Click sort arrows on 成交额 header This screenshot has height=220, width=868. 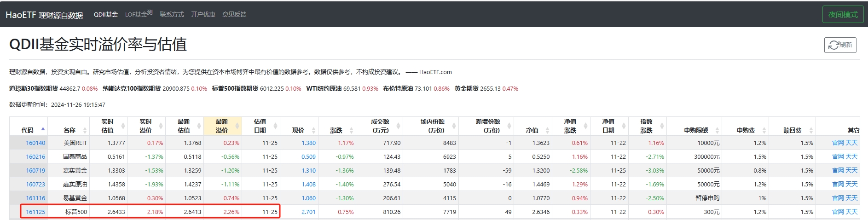click(x=399, y=126)
